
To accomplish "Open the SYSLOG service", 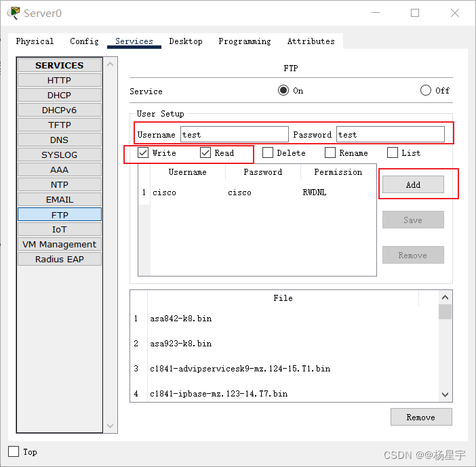I will (x=60, y=155).
